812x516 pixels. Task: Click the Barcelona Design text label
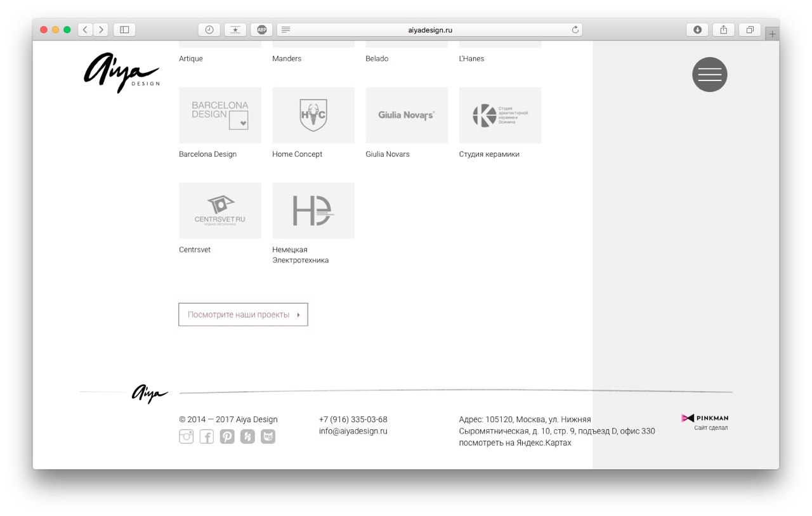(x=208, y=154)
